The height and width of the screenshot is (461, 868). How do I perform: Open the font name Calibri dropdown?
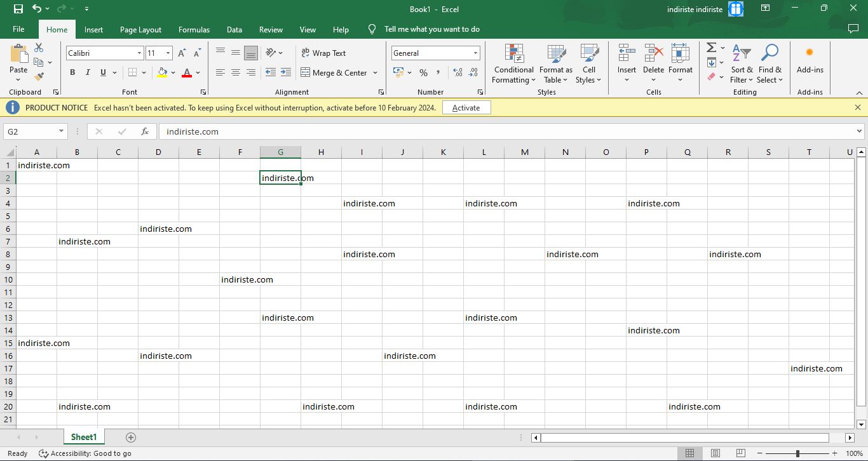pos(139,53)
